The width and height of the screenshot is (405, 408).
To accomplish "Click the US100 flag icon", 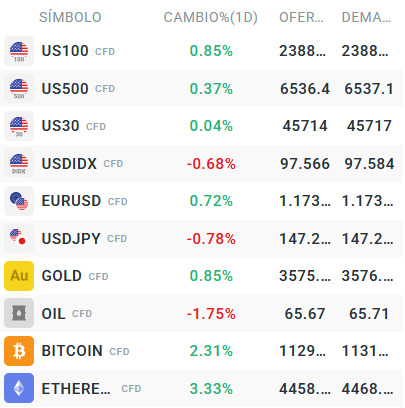I will (x=19, y=51).
